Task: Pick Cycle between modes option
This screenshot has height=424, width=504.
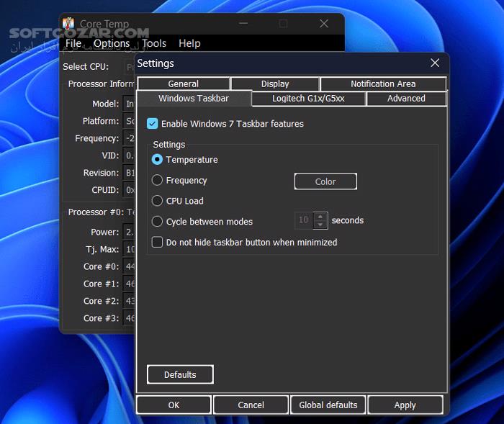Action: tap(158, 222)
